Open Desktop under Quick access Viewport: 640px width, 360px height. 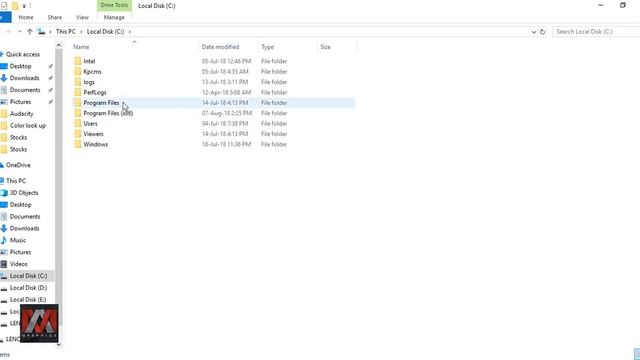click(20, 66)
